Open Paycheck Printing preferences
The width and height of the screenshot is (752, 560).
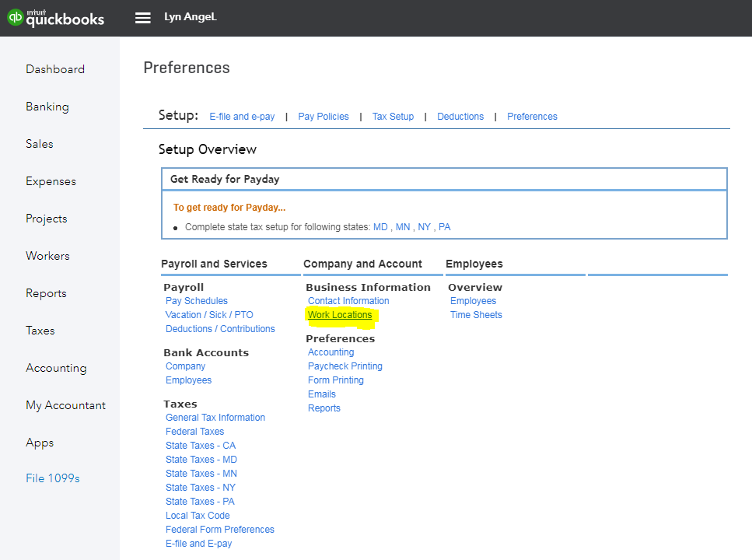pyautogui.click(x=345, y=366)
